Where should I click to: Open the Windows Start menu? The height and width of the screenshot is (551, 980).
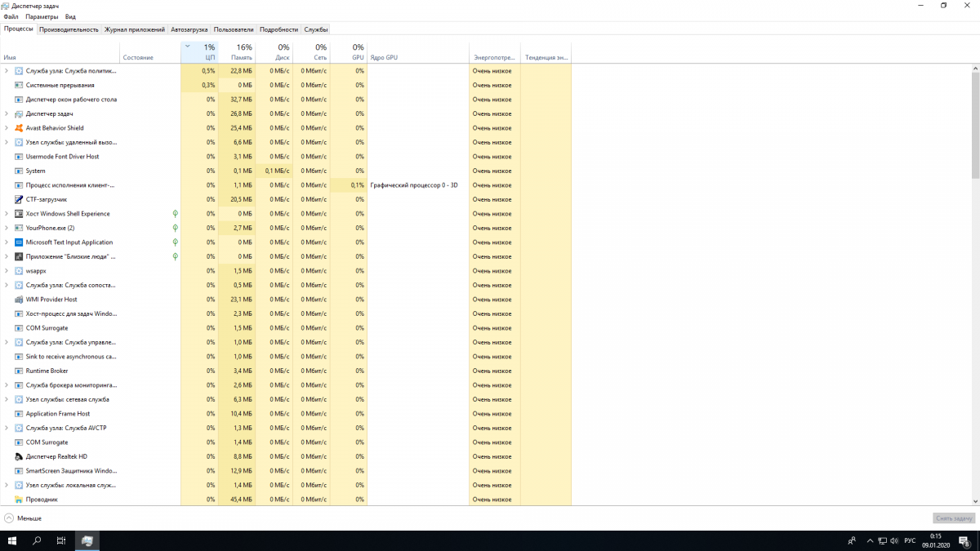pyautogui.click(x=12, y=540)
